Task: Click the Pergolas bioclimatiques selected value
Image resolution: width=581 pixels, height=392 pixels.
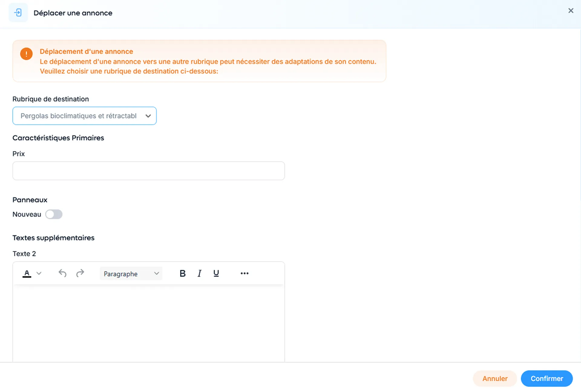Action: 78,116
